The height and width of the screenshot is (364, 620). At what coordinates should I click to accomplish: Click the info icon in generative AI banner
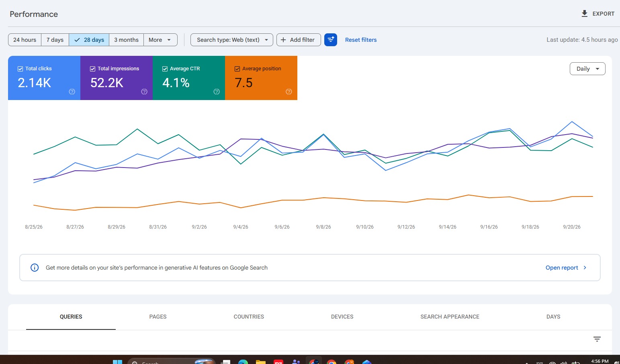(35, 268)
